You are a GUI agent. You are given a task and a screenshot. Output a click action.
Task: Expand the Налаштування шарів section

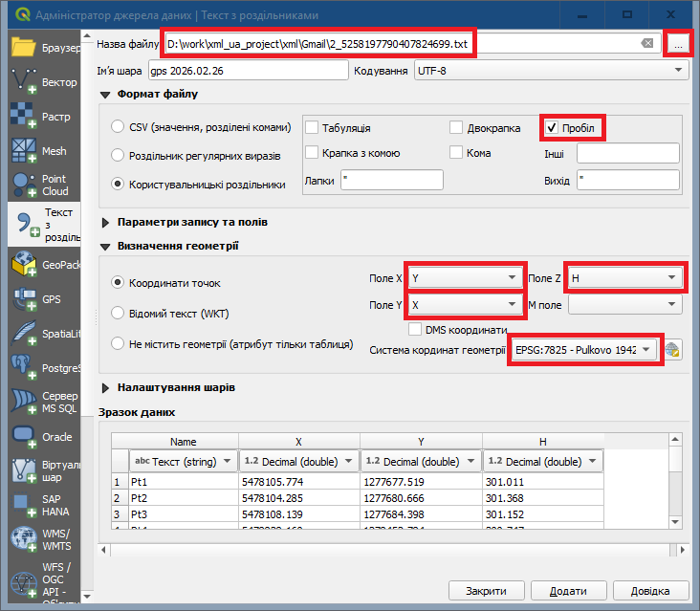point(106,388)
